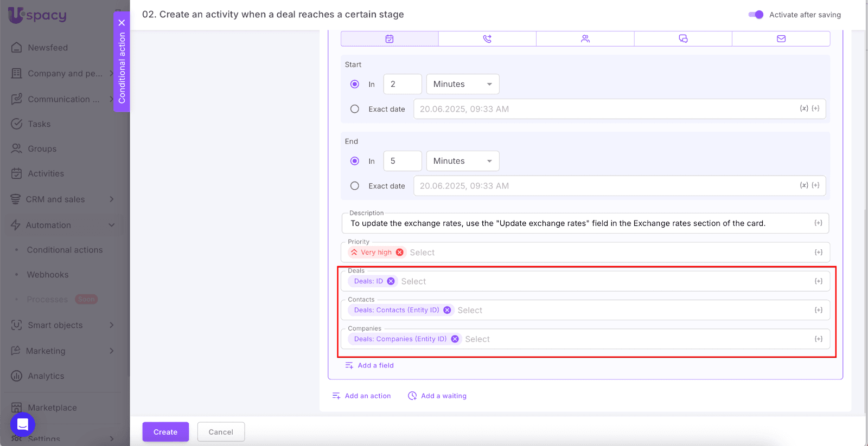Click Add a waiting link

pyautogui.click(x=437, y=396)
